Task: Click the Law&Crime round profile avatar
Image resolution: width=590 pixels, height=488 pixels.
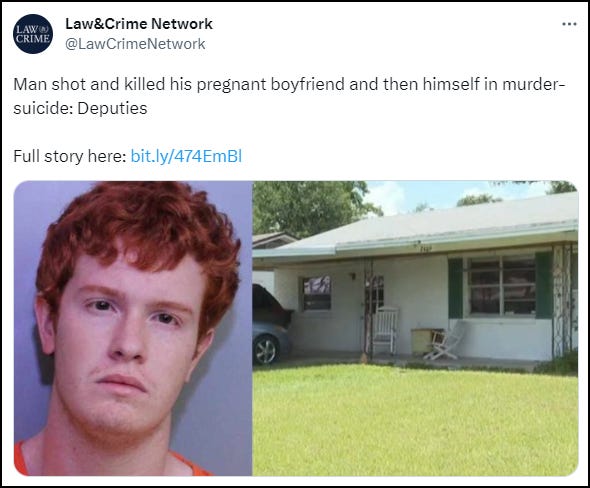Action: pyautogui.click(x=33, y=34)
